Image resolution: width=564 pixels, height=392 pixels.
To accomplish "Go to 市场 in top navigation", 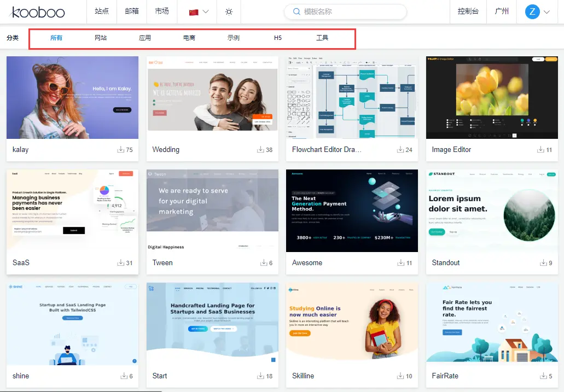I will pyautogui.click(x=162, y=11).
